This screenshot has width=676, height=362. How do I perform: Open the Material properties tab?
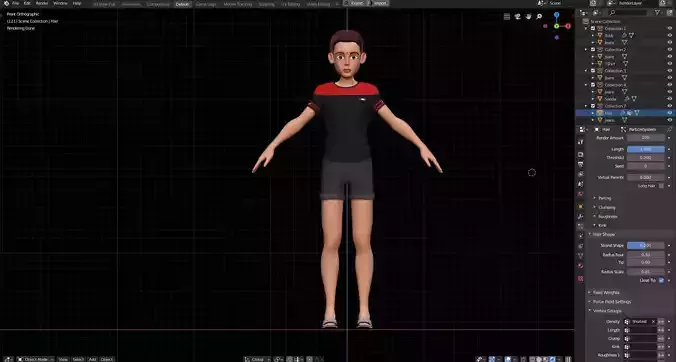click(580, 266)
